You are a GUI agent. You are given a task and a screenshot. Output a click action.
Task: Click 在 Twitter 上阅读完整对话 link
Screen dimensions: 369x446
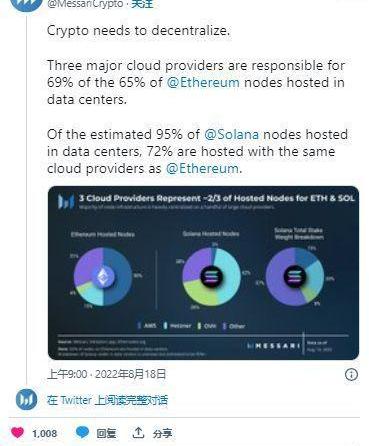coord(107,400)
